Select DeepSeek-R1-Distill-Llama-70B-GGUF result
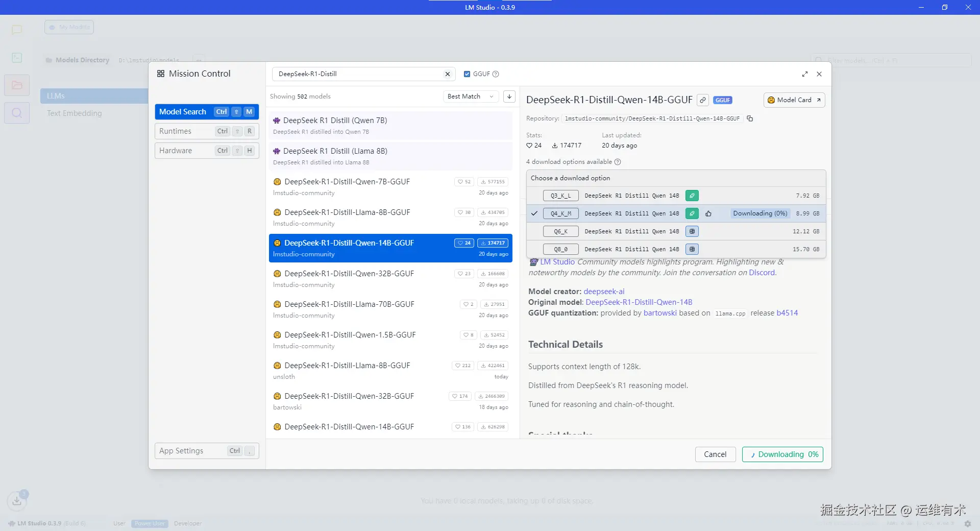 (x=390, y=309)
